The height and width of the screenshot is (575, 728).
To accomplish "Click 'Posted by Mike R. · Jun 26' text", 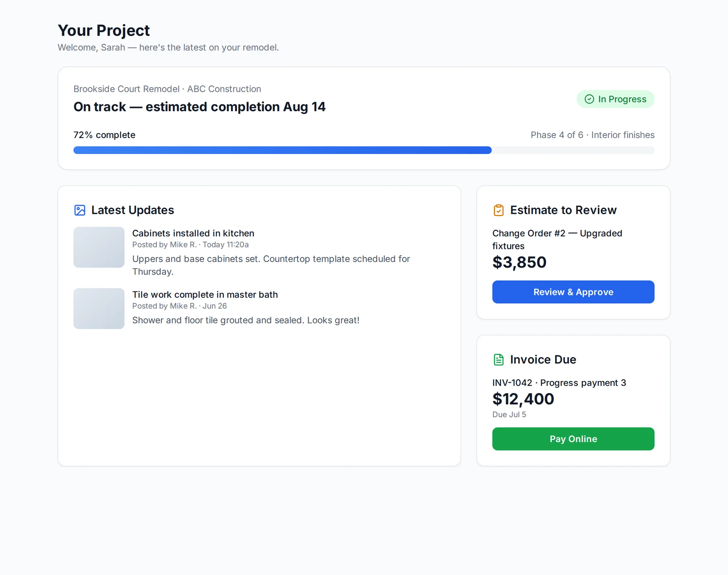I will point(179,306).
